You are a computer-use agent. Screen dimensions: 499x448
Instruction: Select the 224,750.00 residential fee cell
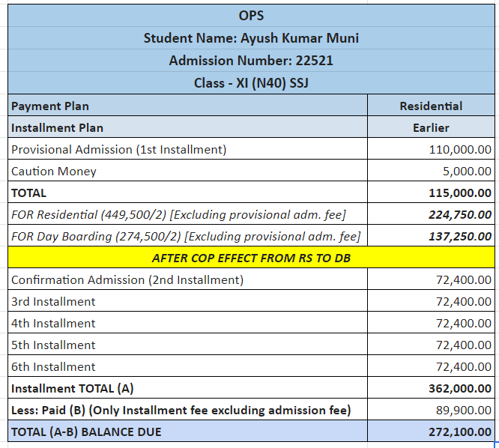coord(431,214)
